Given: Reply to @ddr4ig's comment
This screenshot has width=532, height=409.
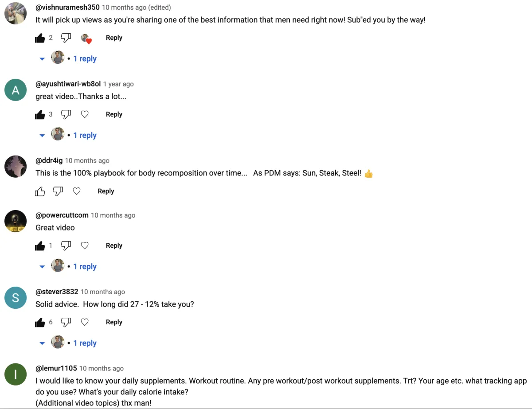Looking at the screenshot, I should (106, 191).
